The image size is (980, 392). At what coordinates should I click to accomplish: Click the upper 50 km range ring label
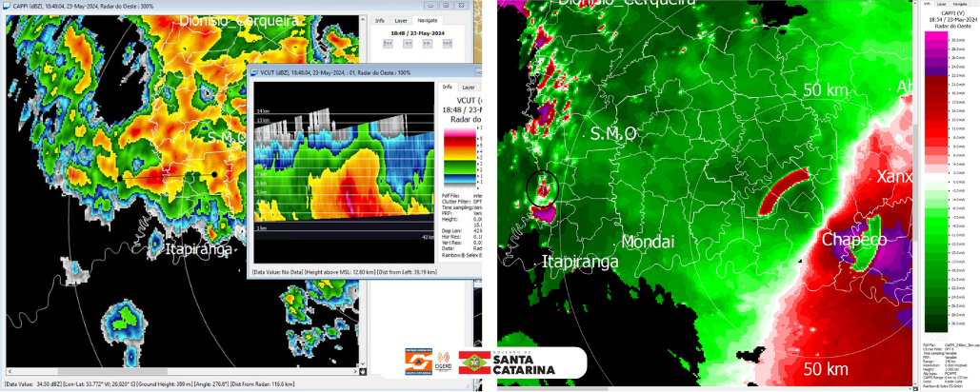pos(826,90)
